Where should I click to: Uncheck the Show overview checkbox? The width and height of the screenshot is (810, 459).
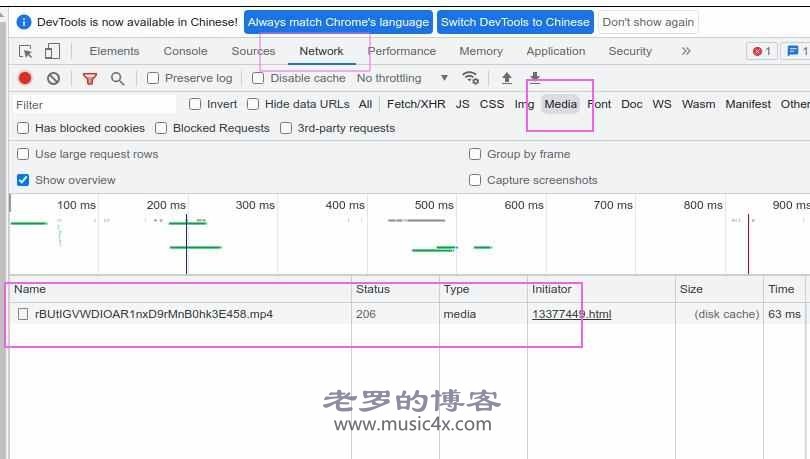tap(23, 180)
